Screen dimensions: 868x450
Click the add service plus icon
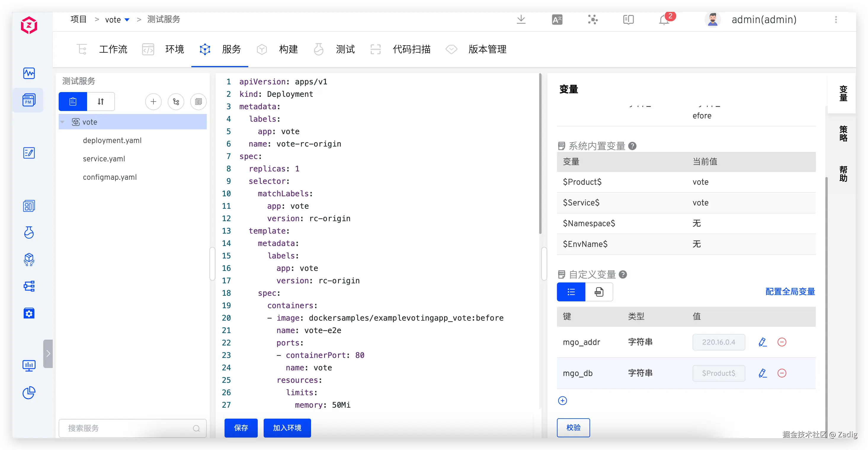tap(153, 101)
